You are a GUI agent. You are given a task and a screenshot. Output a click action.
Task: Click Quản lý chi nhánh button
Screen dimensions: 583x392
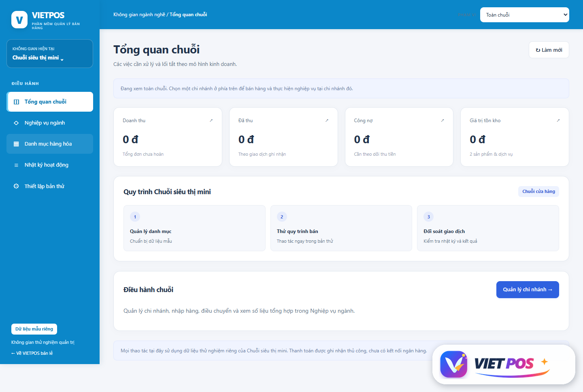528,290
